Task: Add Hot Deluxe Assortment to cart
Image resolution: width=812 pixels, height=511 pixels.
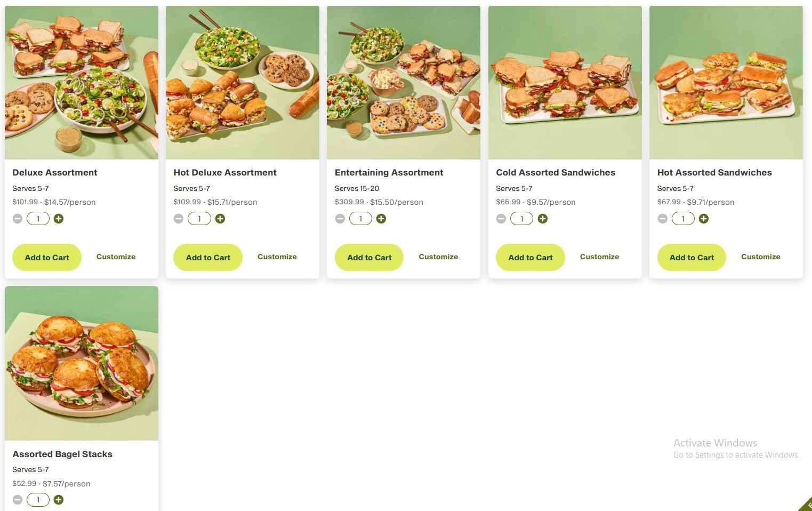Action: pos(207,257)
